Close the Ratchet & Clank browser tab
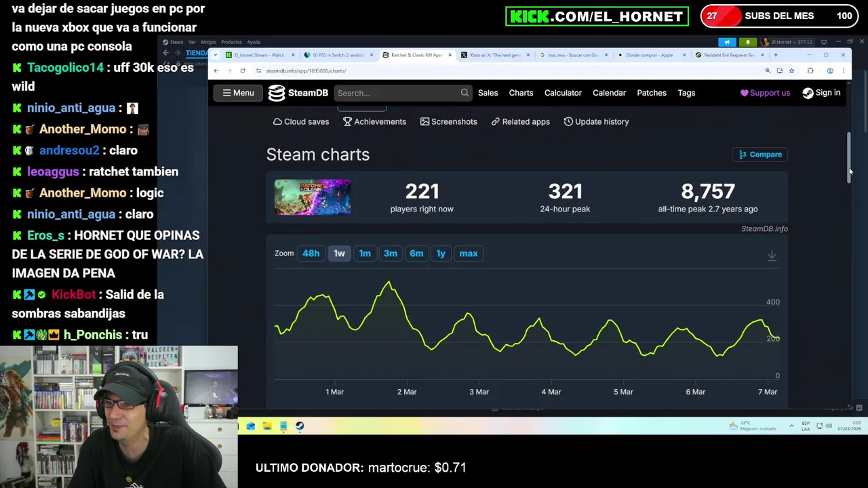 pos(450,55)
